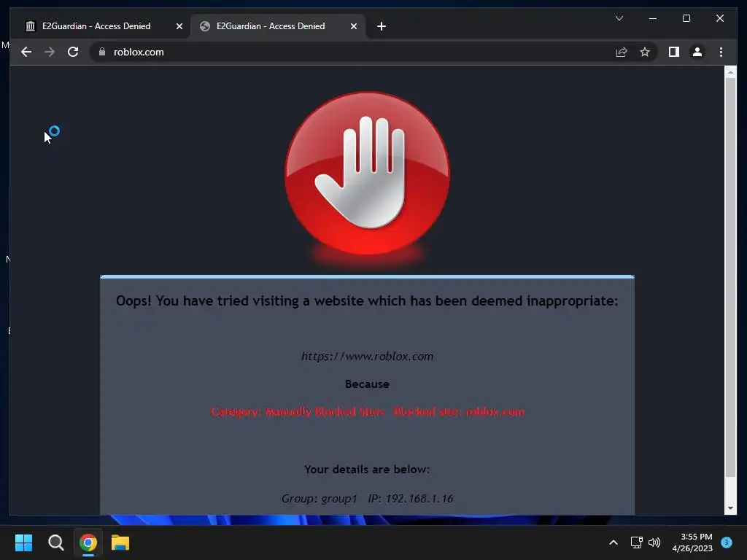747x560 pixels.
Task: Share this page using the share icon
Action: (622, 52)
